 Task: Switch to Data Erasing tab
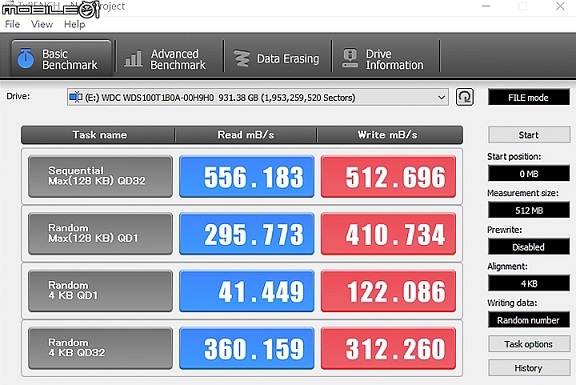point(278,59)
